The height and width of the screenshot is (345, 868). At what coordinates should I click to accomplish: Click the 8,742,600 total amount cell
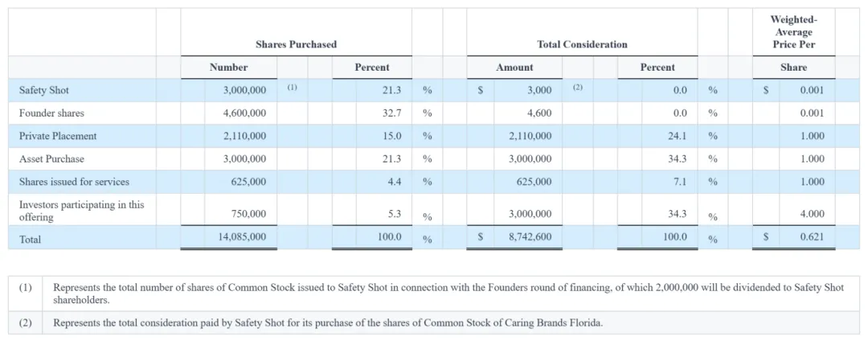click(x=528, y=238)
